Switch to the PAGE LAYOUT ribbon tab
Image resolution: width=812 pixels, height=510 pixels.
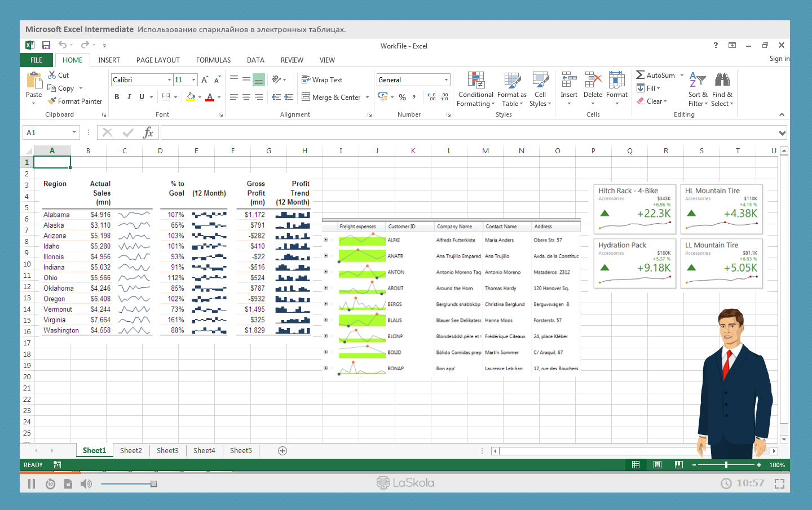coord(158,60)
